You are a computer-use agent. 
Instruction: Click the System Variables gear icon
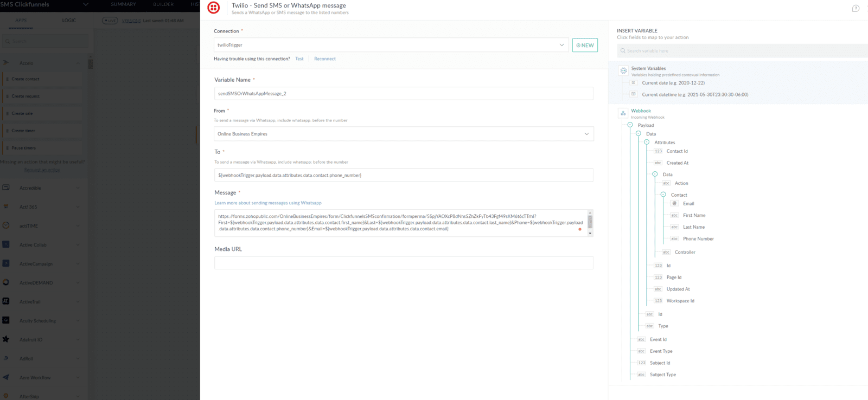coord(623,70)
